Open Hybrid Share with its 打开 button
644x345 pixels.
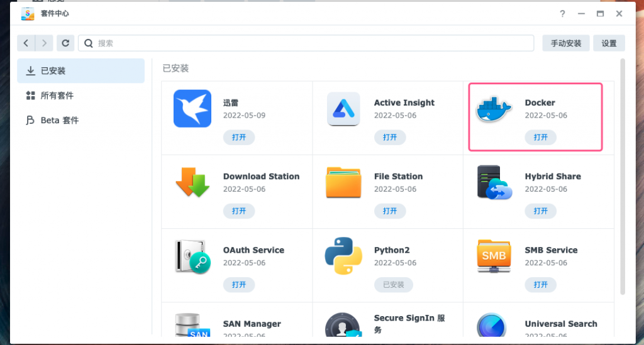(540, 211)
